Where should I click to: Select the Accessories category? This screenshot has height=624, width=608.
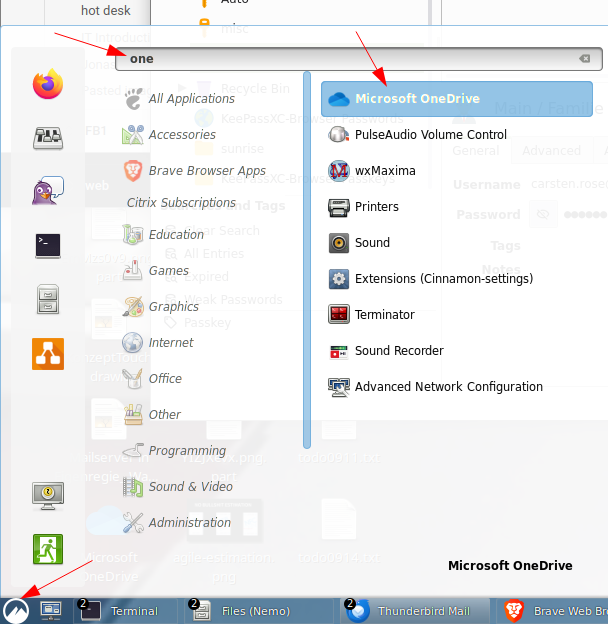point(169,135)
